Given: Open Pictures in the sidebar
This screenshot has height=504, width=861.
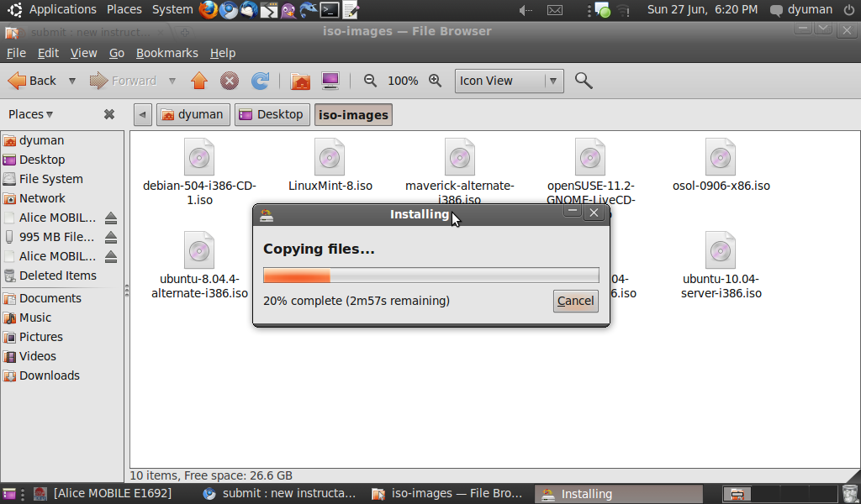Looking at the screenshot, I should 62,337.
